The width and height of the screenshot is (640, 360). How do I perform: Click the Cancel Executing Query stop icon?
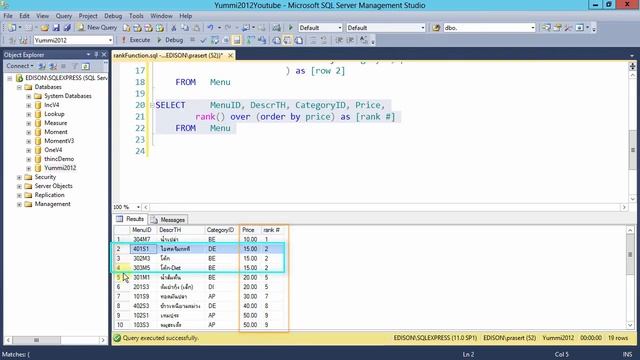tap(192, 40)
